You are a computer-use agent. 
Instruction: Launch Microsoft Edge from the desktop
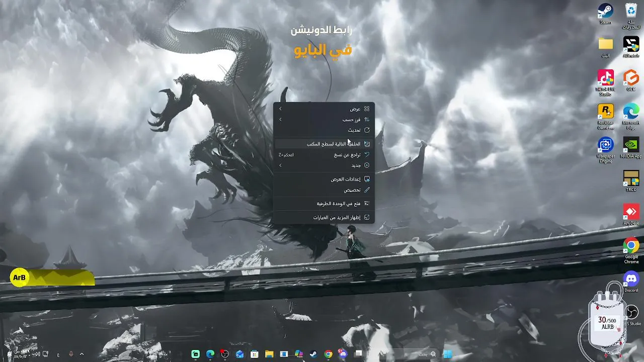coord(631,117)
